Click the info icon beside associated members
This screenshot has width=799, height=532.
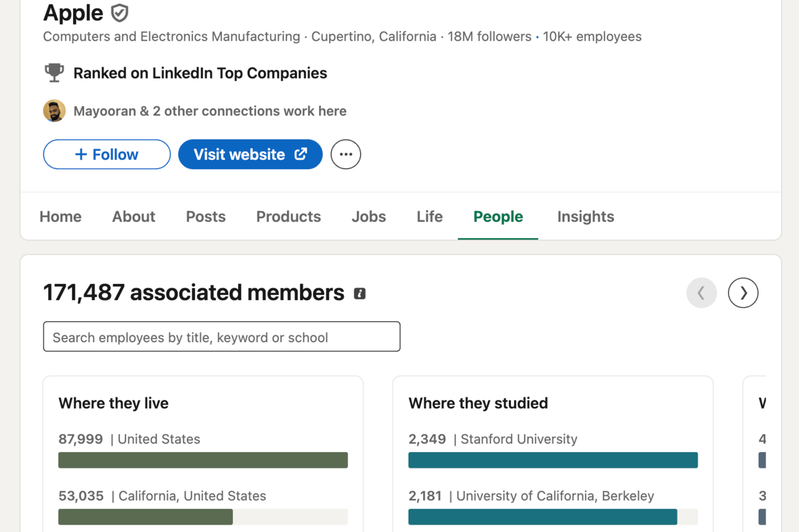(359, 294)
